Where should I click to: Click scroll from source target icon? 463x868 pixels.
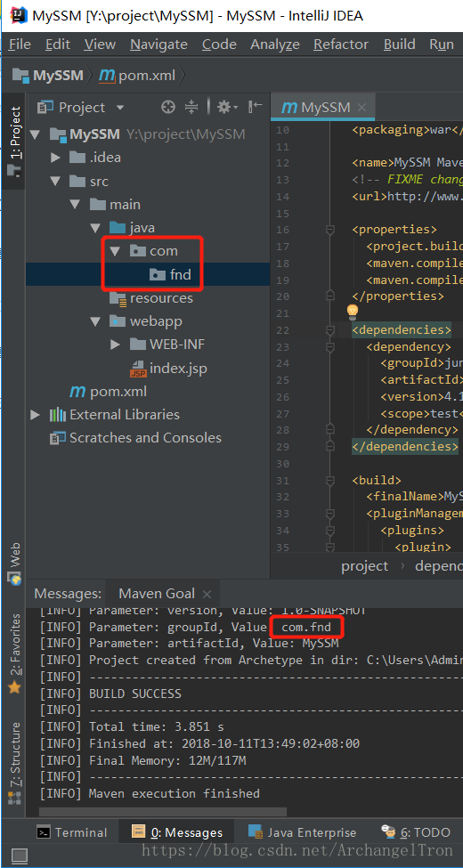[x=167, y=107]
